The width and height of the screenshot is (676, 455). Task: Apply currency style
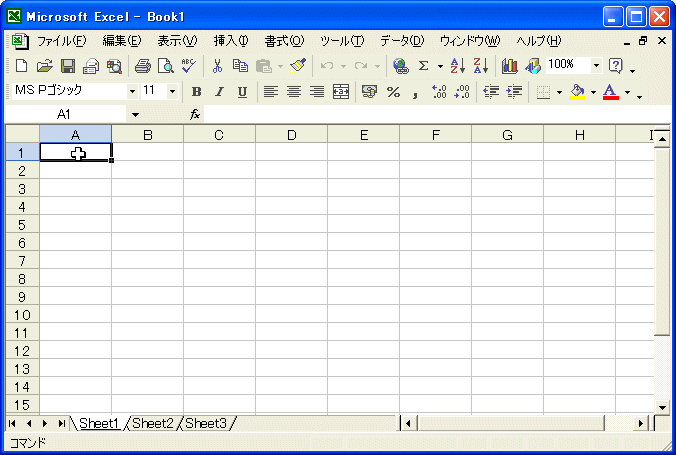(369, 91)
